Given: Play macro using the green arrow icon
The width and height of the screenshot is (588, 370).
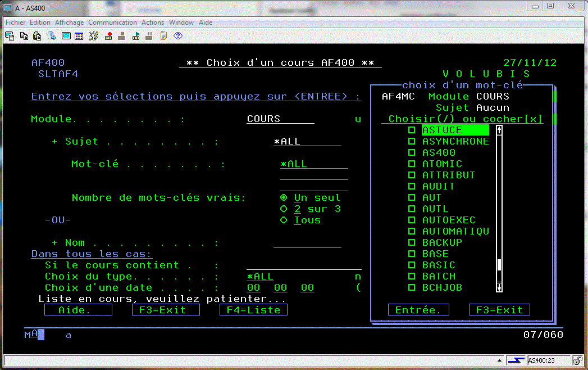Looking at the screenshot, I should [x=136, y=36].
